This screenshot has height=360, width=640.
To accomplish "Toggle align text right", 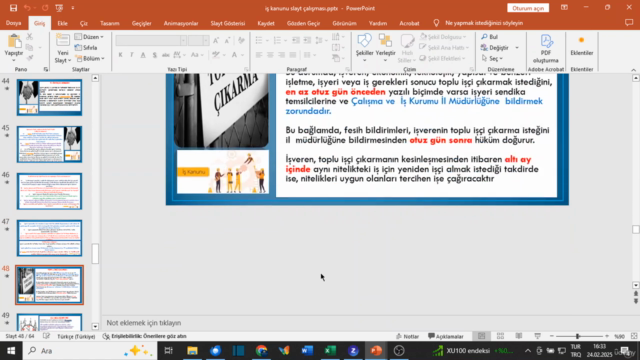I will (282, 55).
